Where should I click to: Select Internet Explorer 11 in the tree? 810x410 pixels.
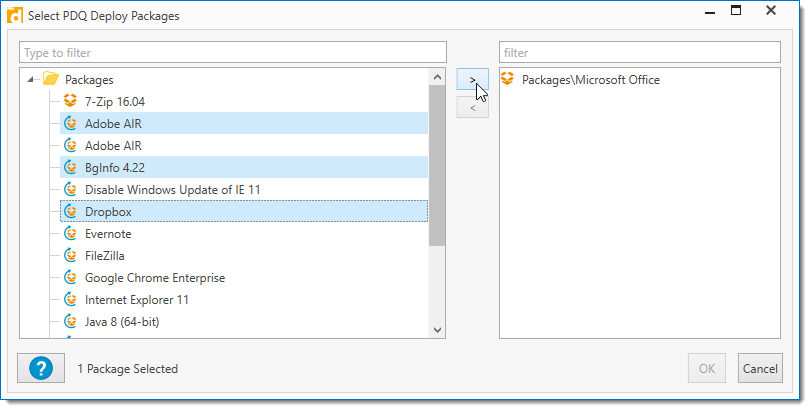[137, 299]
